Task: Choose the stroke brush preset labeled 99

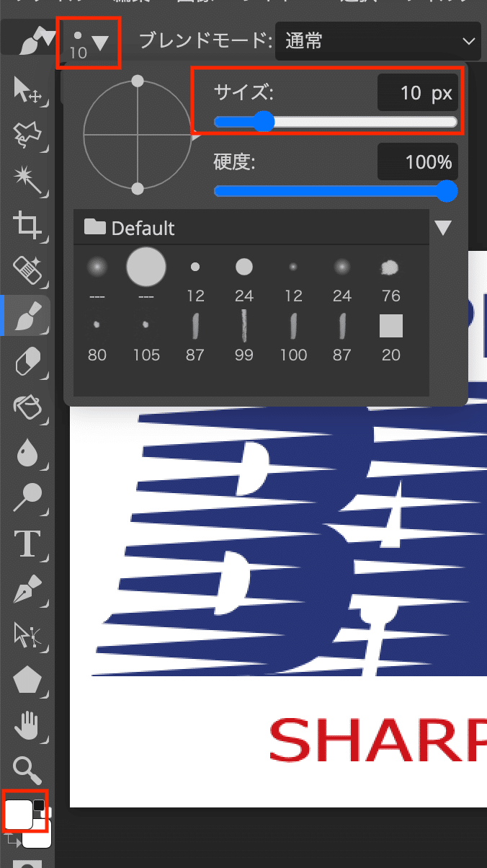Action: (244, 326)
